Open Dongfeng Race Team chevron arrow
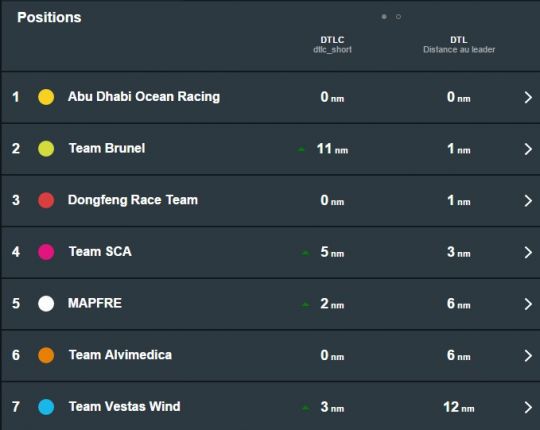The height and width of the screenshot is (430, 540). (x=528, y=201)
